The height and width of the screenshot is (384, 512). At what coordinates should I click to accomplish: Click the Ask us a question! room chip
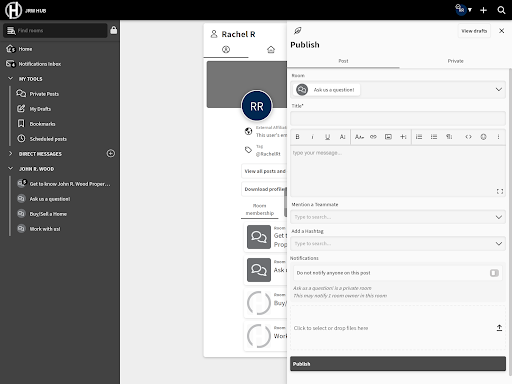tap(327, 90)
